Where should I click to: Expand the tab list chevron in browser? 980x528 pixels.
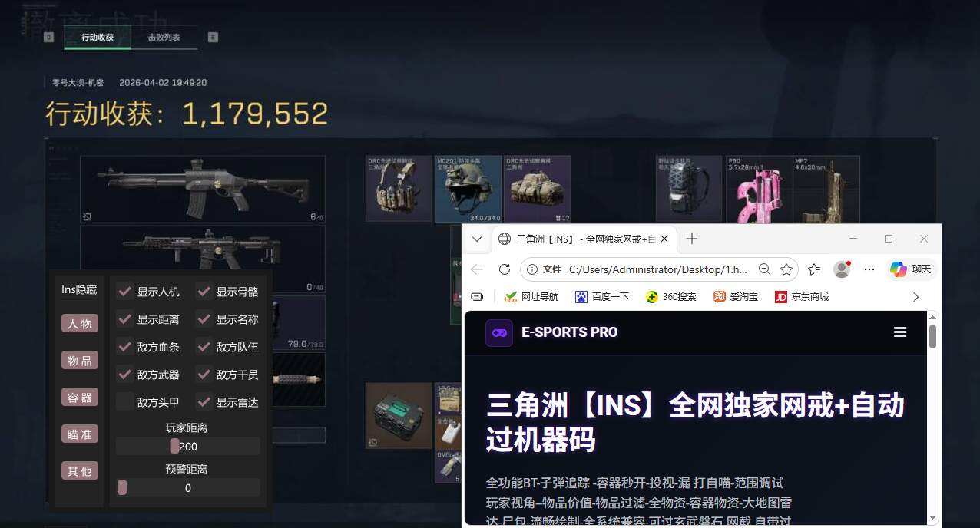point(477,239)
